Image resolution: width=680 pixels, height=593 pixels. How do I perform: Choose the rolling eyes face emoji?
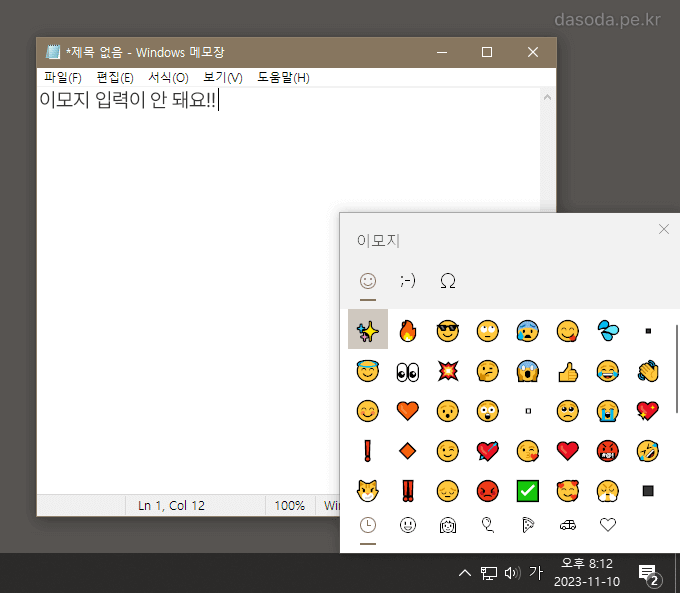click(487, 331)
